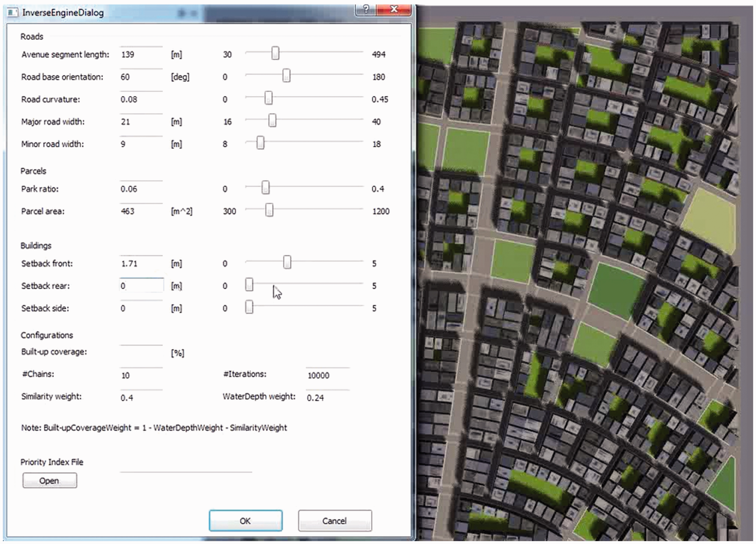Viewport: 756px width, 544px height.
Task: Click the InverseEngineDialog window icon
Action: point(12,13)
